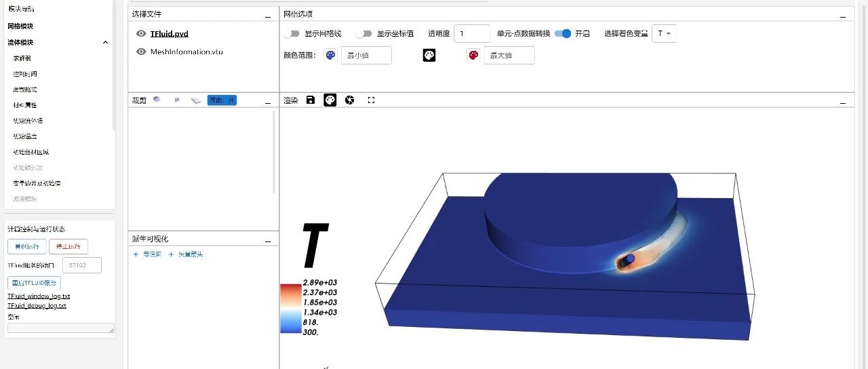868x369 pixels.
Task: Click the black palette icon between the color range fields
Action: 429,56
